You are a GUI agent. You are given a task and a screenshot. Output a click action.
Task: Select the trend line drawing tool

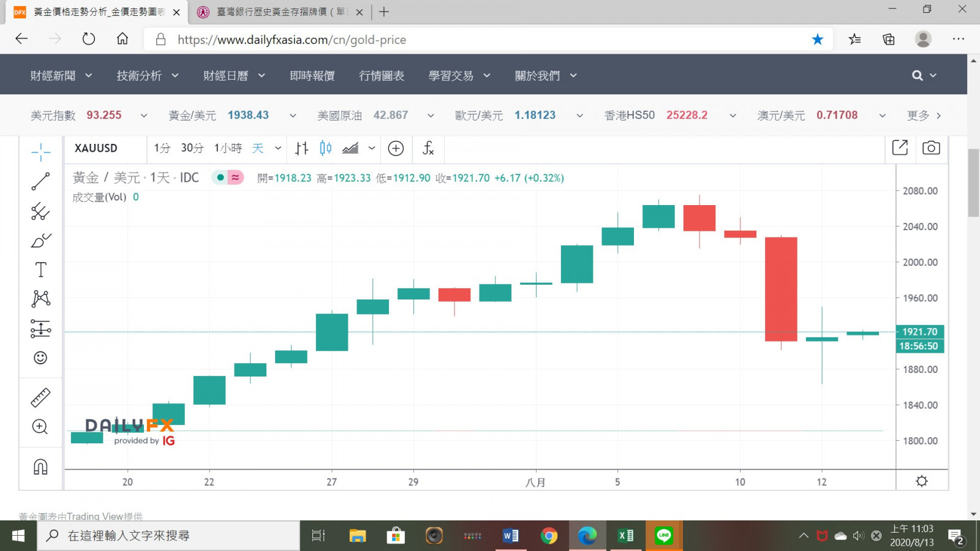click(40, 181)
